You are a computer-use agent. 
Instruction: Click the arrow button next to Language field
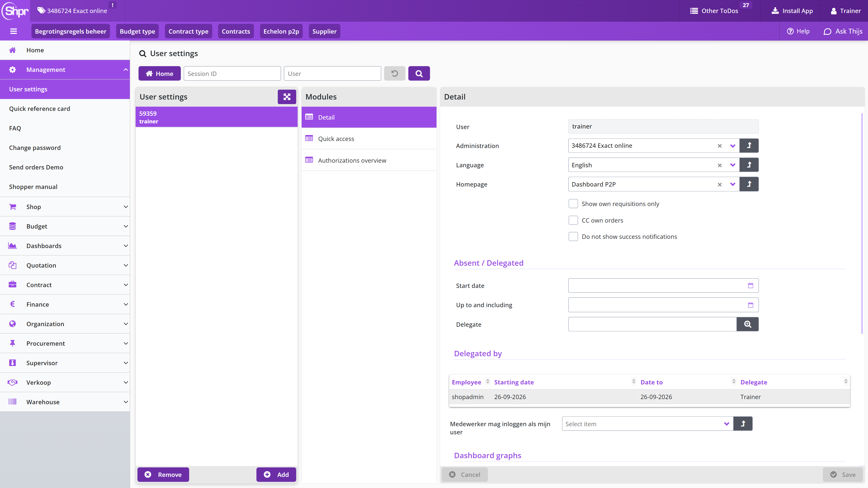[x=749, y=165]
